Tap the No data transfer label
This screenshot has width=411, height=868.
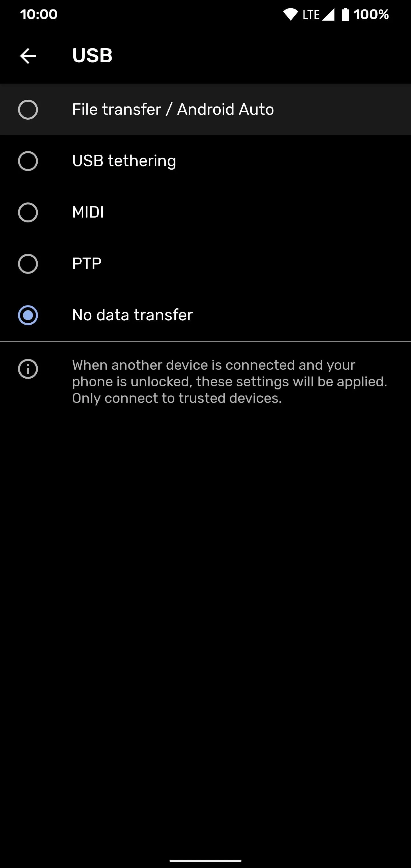click(132, 315)
